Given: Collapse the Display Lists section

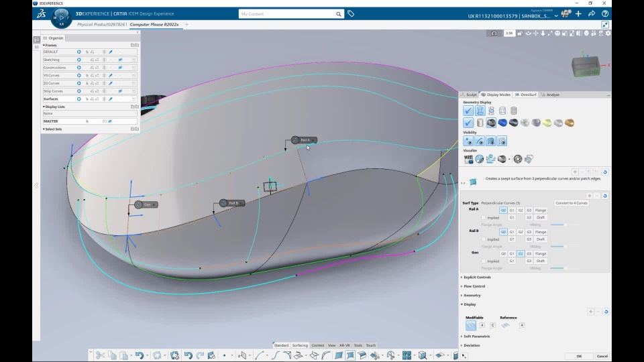Looking at the screenshot, I should [44, 107].
